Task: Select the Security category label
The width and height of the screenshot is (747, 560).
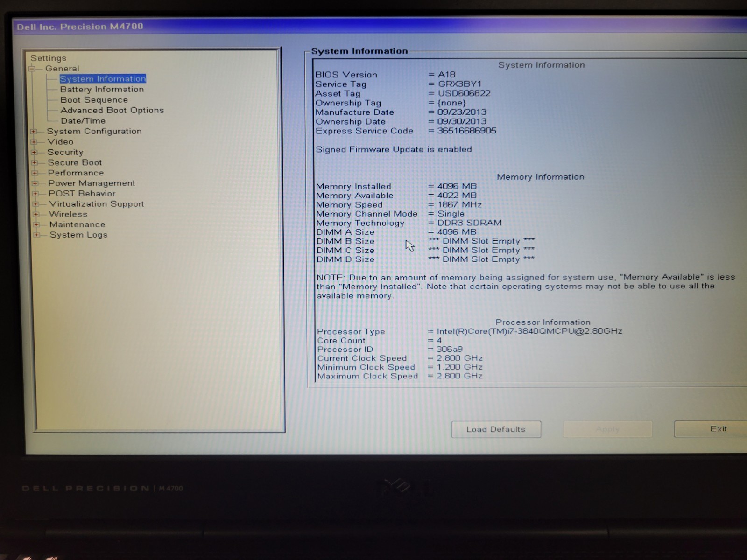Action: tap(65, 152)
